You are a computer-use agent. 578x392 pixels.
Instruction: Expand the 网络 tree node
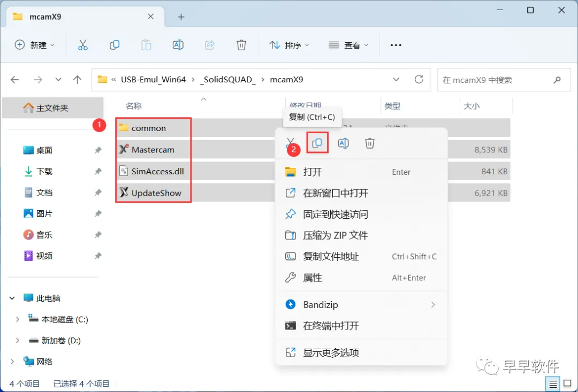click(x=12, y=362)
